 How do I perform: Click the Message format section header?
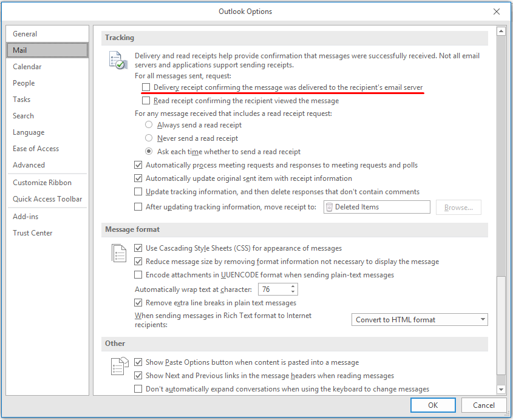(294, 229)
